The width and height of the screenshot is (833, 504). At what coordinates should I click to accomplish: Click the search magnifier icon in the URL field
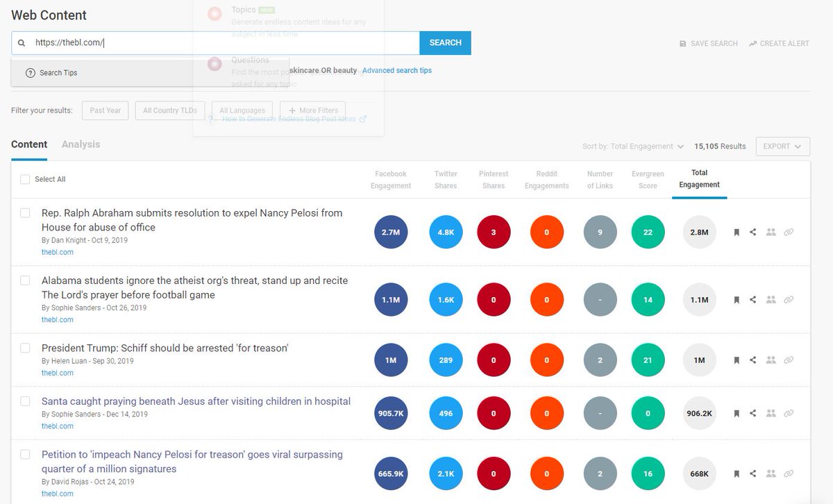coord(22,43)
